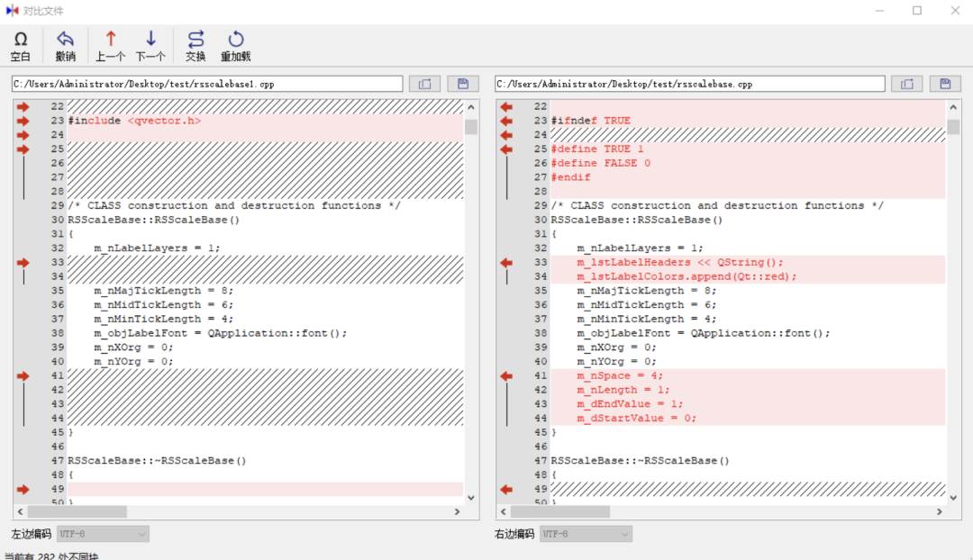Screen dimensions: 973x560
Task: Click left pane arrow at line 23
Action: point(23,121)
